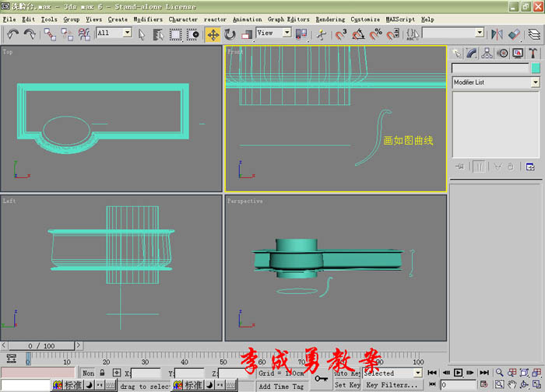Screen dimensions: 545x392
Task: Select the Select and Scale tool
Action: point(247,34)
